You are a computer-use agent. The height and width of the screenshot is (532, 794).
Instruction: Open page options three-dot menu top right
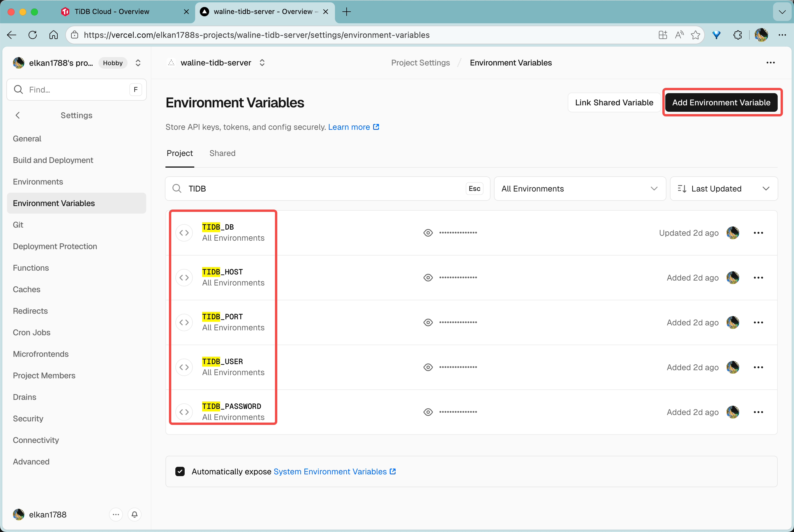coord(770,63)
